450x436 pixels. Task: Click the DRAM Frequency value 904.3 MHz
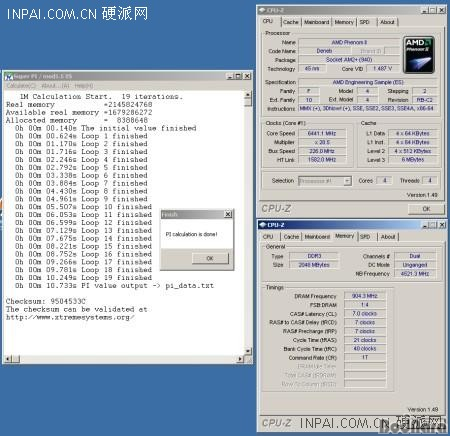tap(365, 296)
